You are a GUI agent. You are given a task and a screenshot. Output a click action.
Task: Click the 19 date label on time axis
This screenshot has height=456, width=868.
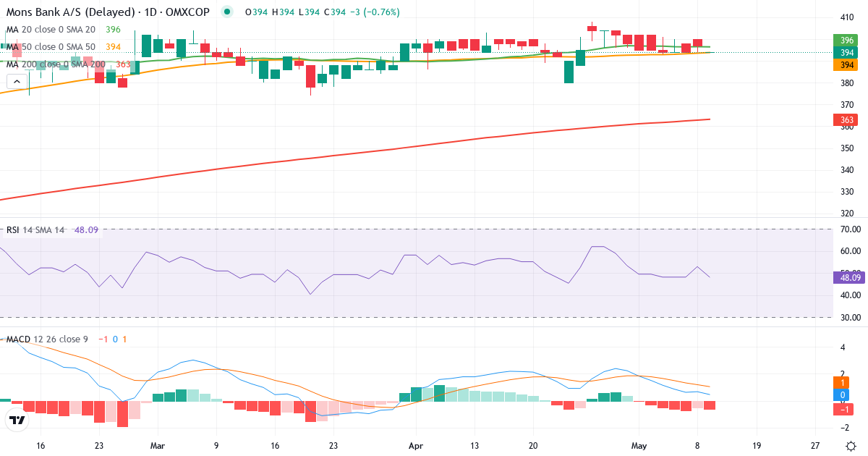[x=757, y=446]
